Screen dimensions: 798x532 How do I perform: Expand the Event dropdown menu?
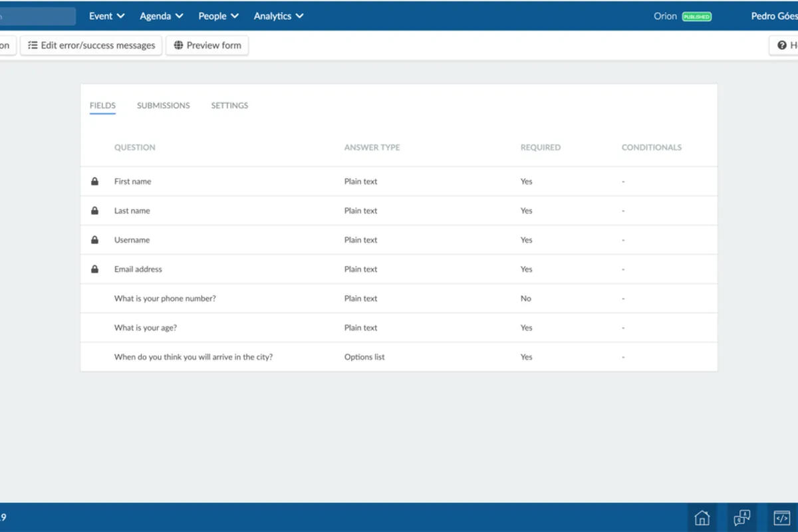[x=106, y=16]
